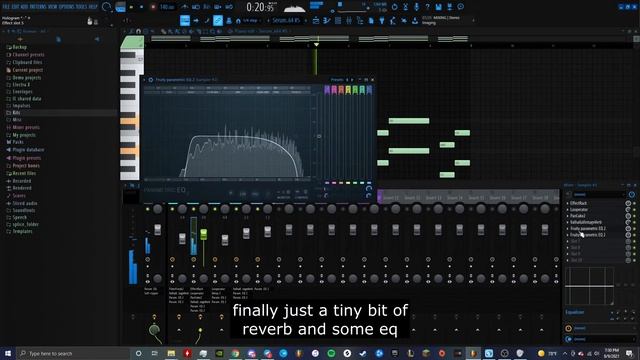Toggle the EffectRack slot enable LED
The height and width of the screenshot is (360, 640).
point(634,203)
